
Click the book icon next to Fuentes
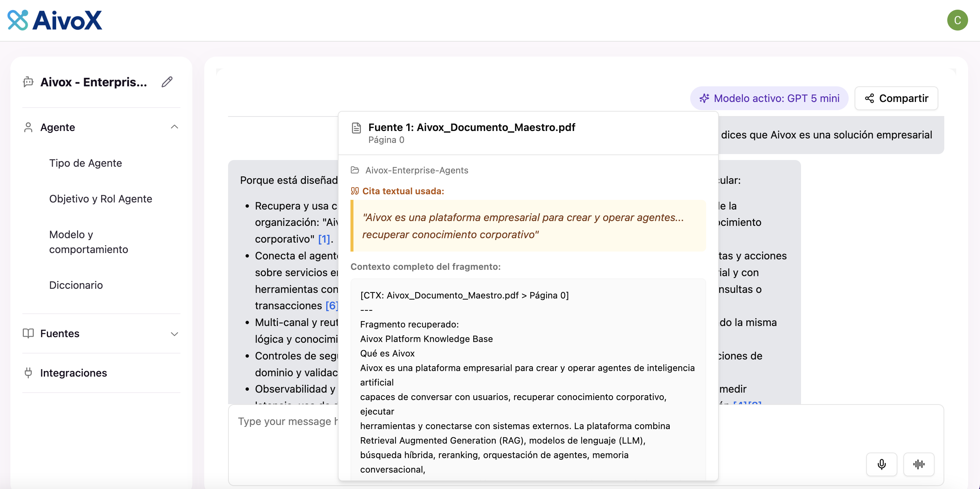pos(28,333)
